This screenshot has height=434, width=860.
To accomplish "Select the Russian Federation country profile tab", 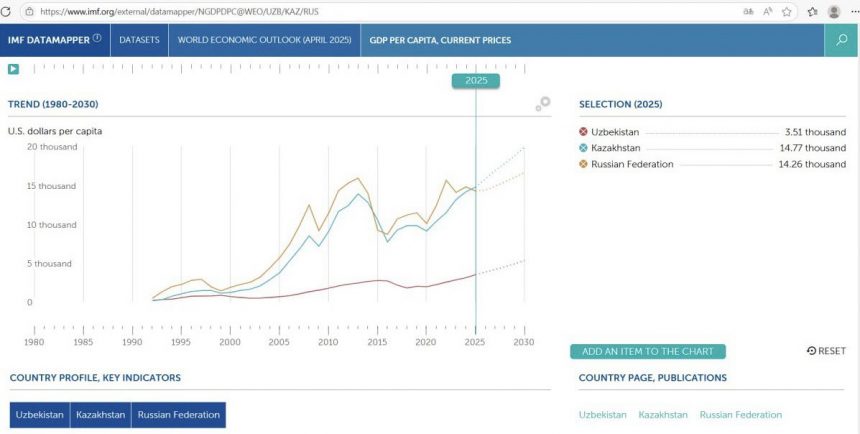I will [179, 415].
